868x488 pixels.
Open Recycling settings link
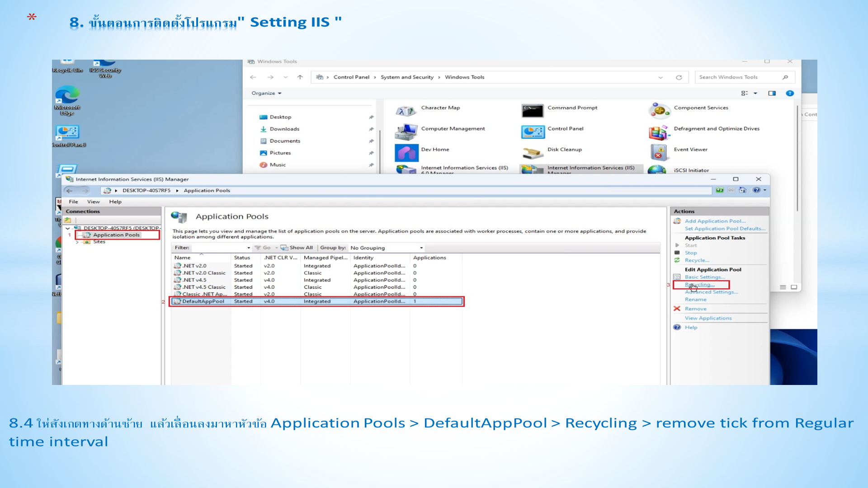point(699,285)
